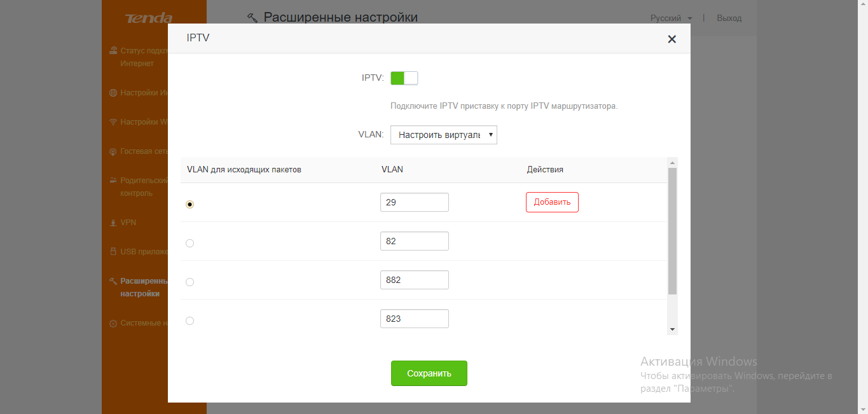Click the VPN icon in sidebar
This screenshot has height=414, width=868.
coord(113,223)
